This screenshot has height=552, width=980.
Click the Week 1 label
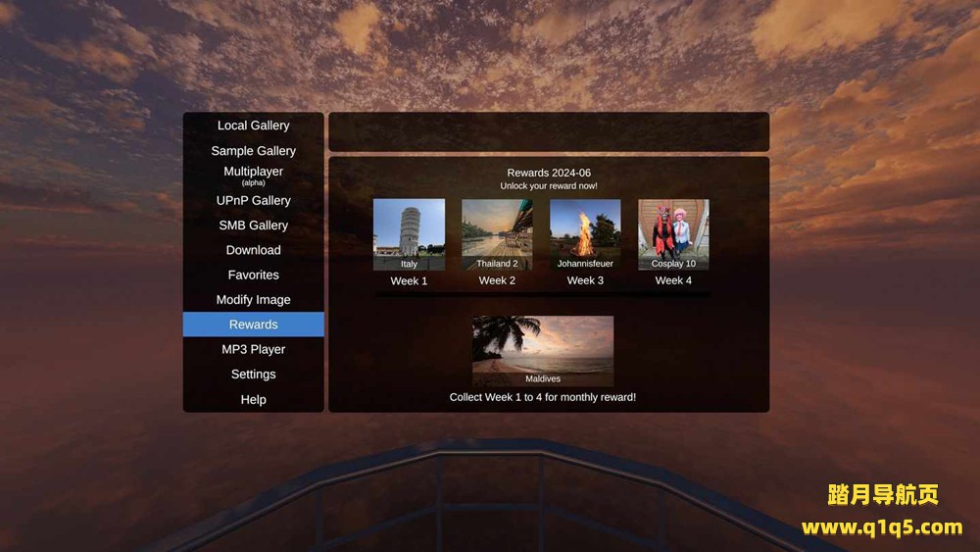409,280
